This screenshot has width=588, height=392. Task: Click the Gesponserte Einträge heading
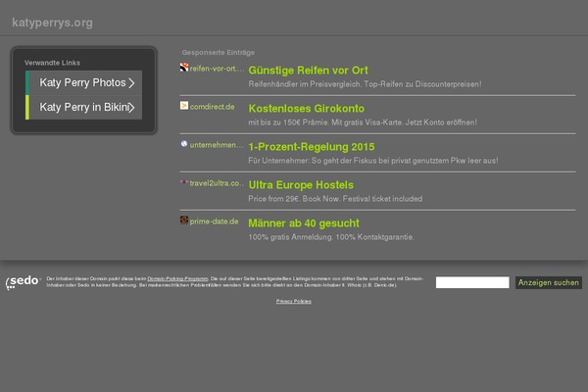[x=219, y=53]
